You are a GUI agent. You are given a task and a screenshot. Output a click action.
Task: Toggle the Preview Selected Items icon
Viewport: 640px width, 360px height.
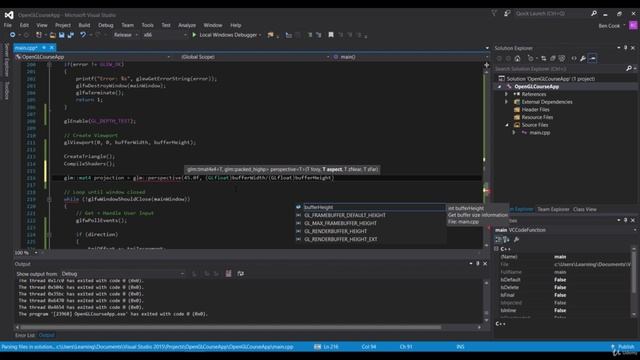(592, 58)
